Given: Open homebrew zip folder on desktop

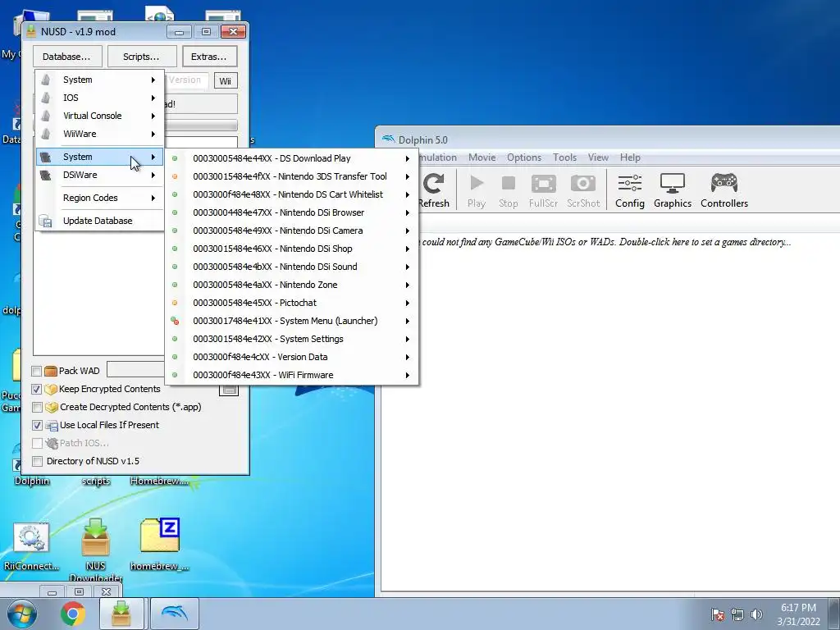Looking at the screenshot, I should click(159, 545).
